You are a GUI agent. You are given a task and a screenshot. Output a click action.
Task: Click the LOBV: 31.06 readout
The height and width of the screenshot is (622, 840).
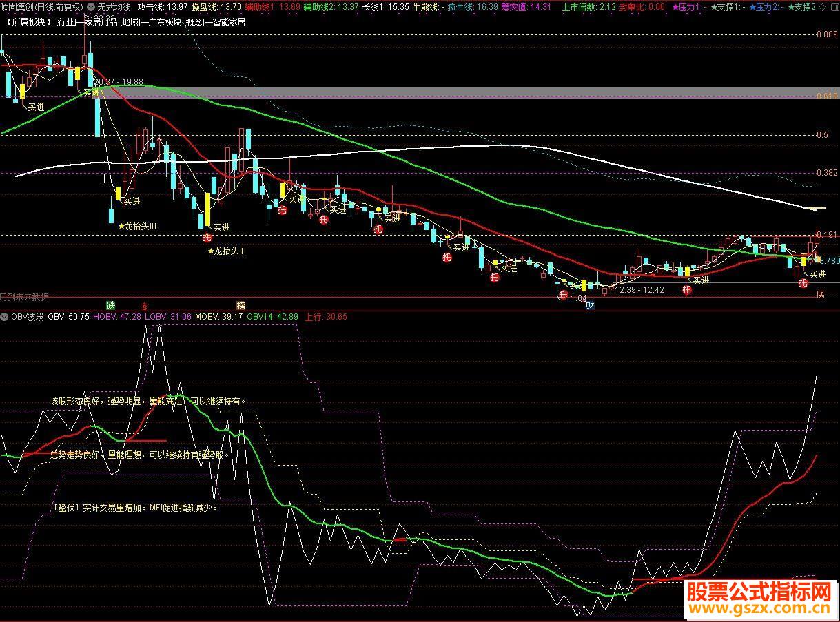tap(168, 317)
